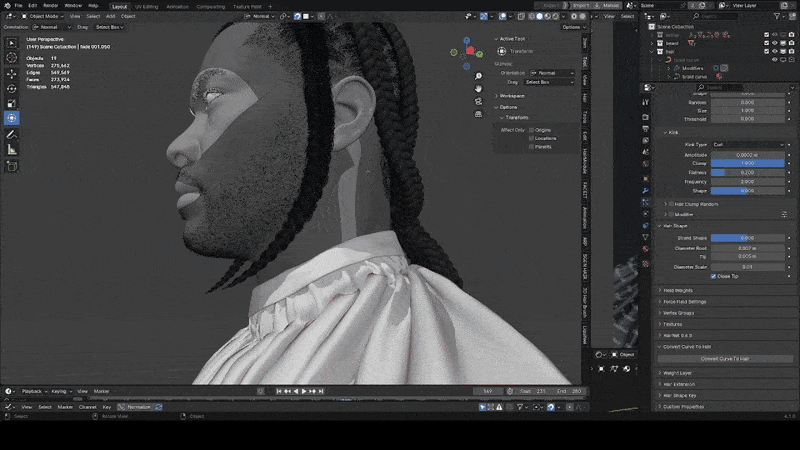Enable Affect Only Locations checkbox
The height and width of the screenshot is (450, 800).
click(531, 138)
